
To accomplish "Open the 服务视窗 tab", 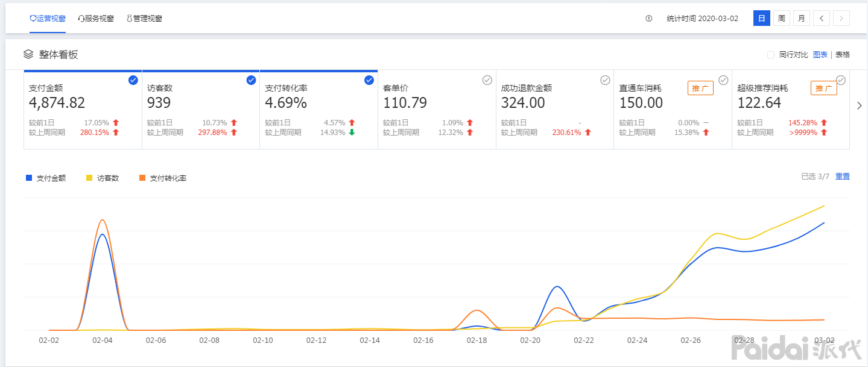I will (x=96, y=19).
